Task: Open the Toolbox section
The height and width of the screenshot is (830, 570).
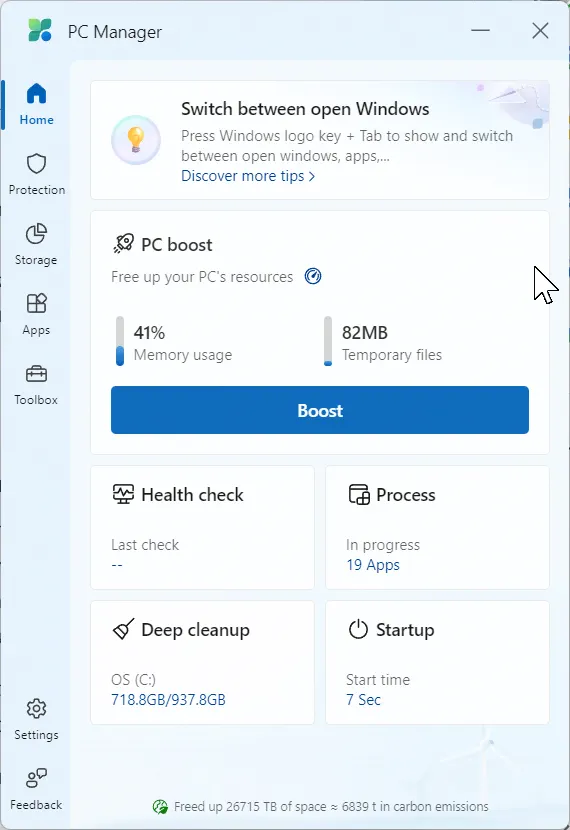Action: (37, 385)
